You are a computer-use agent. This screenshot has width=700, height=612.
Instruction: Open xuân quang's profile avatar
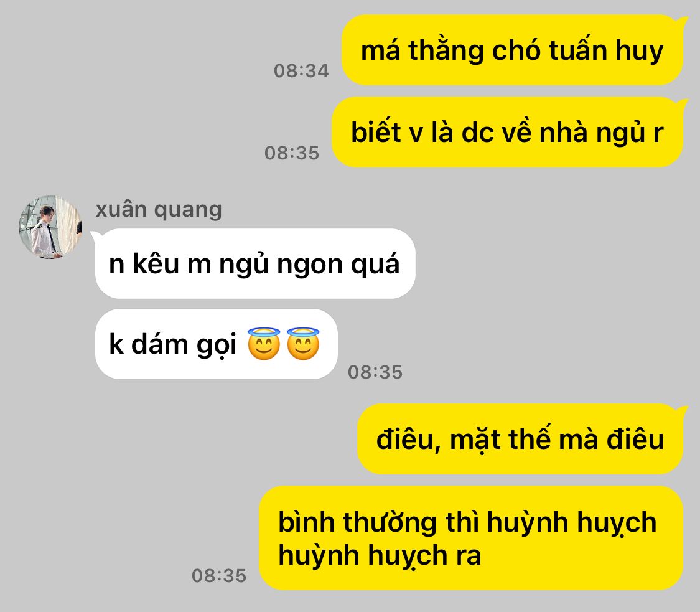pyautogui.click(x=50, y=227)
